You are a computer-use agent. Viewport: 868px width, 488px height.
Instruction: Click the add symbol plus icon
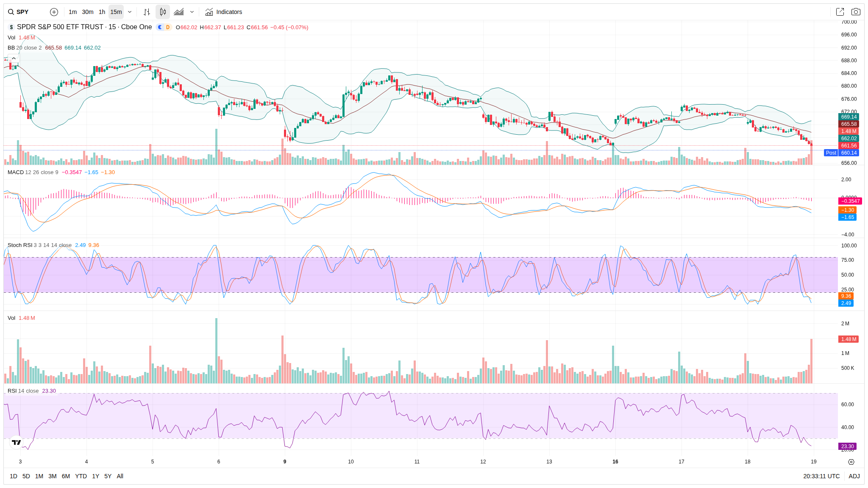click(x=54, y=12)
